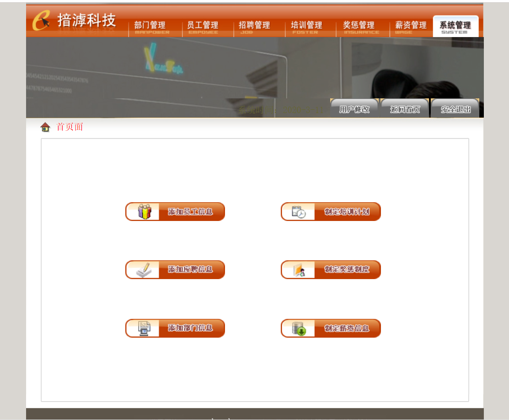Click the 制定奖惩制度 button label
Viewport: 509px width, 420px height.
pos(347,269)
